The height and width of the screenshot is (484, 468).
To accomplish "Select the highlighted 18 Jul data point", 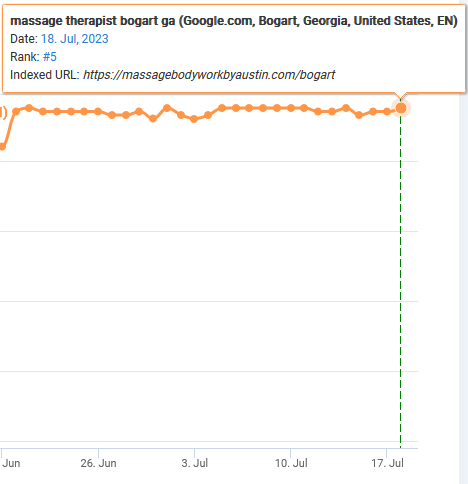I will 401,108.
